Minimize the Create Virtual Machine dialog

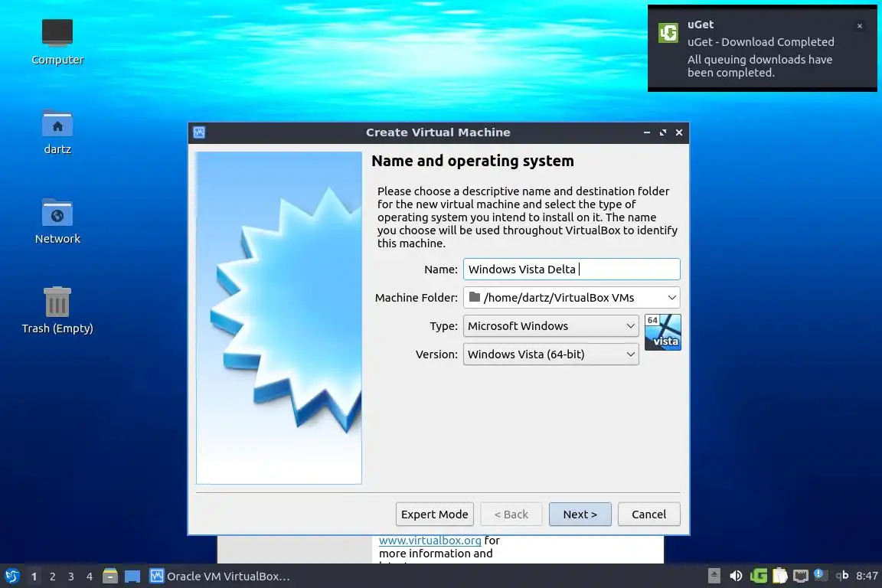coord(647,132)
